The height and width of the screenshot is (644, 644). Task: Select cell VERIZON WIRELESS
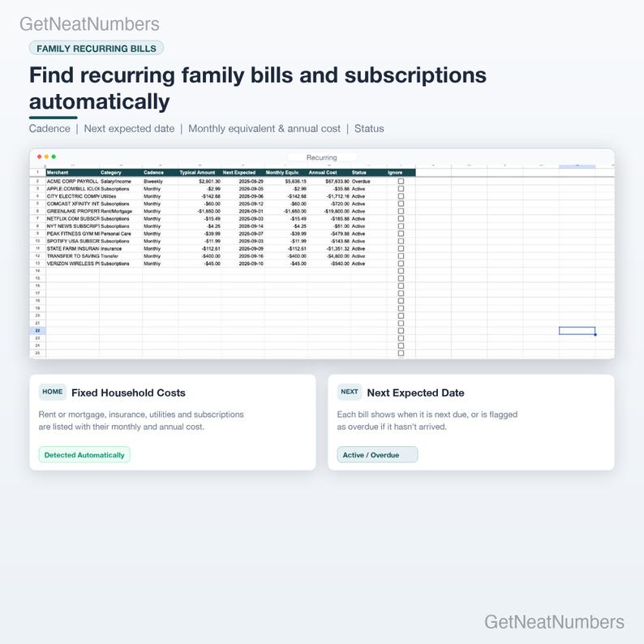[73, 264]
